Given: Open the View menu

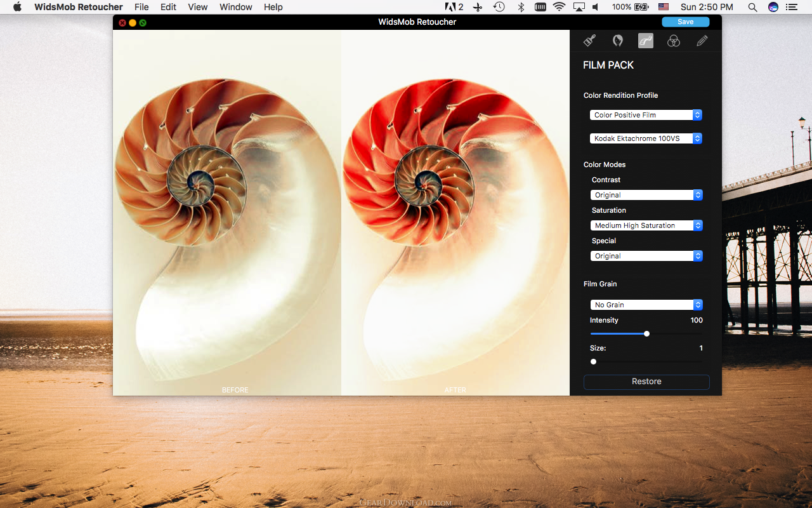Looking at the screenshot, I should click(198, 7).
